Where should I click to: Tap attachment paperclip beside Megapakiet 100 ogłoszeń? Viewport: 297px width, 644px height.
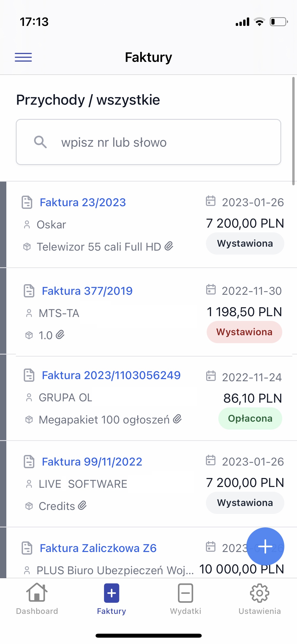tap(177, 419)
